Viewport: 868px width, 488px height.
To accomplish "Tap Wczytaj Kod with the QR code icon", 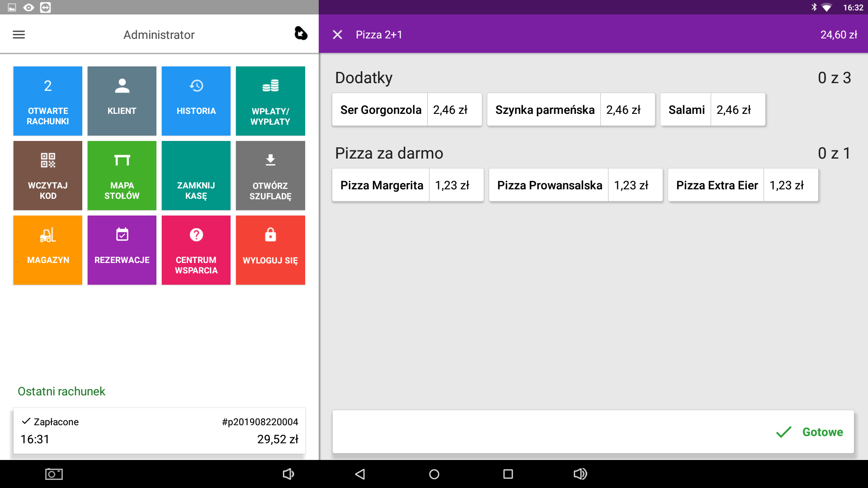I will (48, 175).
